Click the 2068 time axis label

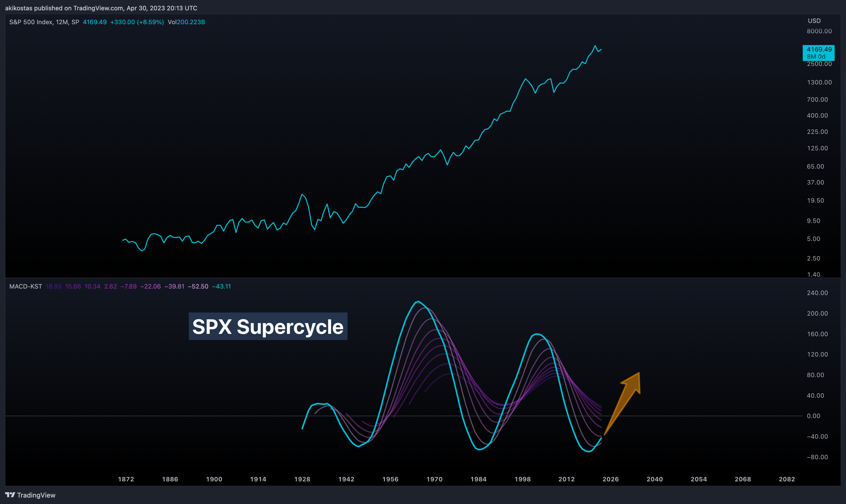[743, 479]
